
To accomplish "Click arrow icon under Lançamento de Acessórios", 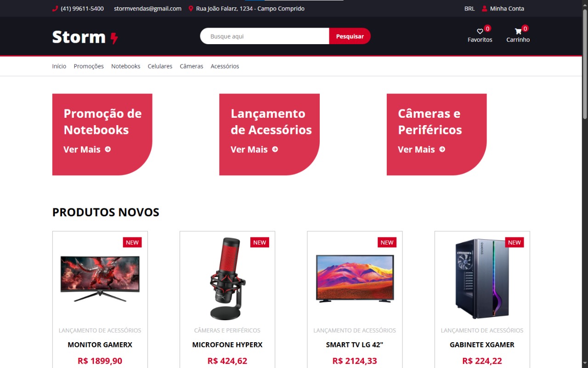I will pyautogui.click(x=275, y=149).
